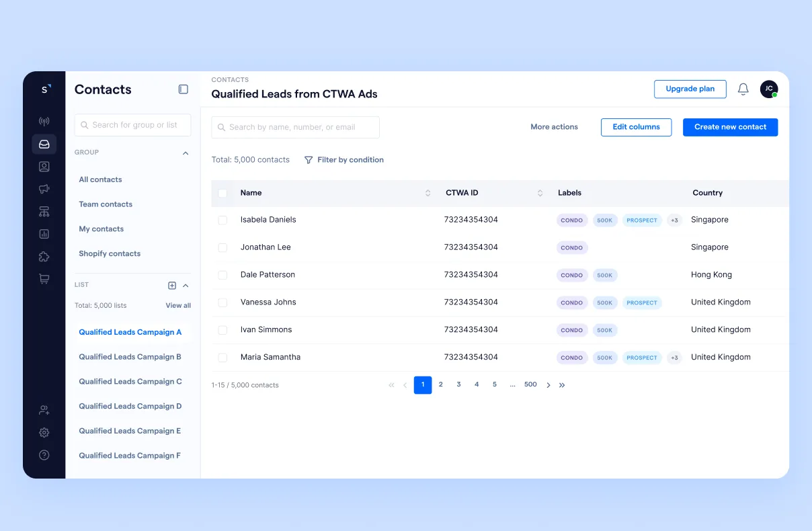Check the Maria Samantha row checkbox
The image size is (812, 531).
pyautogui.click(x=222, y=358)
